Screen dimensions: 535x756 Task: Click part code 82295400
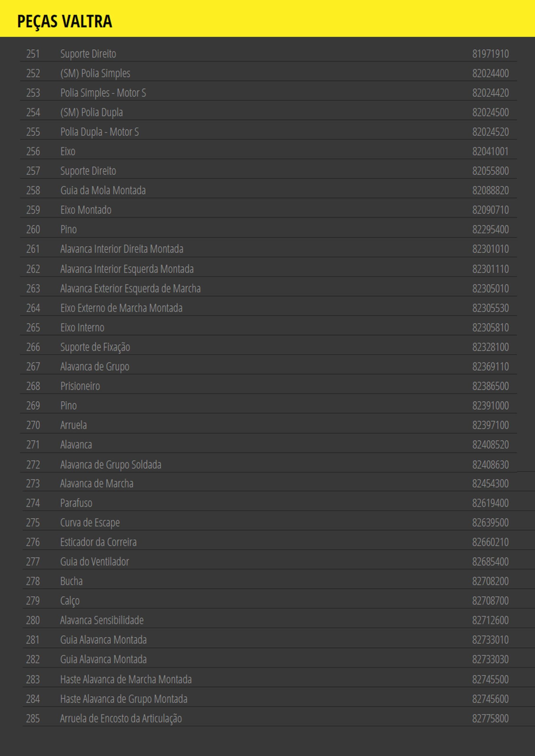tap(490, 229)
